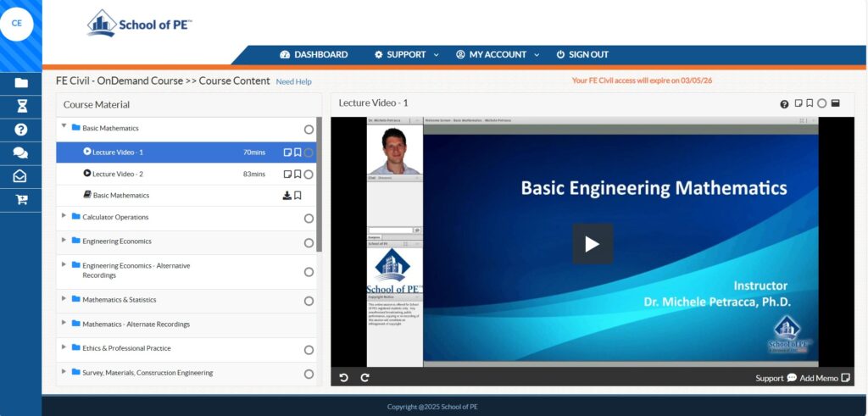Collapse the Basic Mathematics folder

(x=64, y=127)
